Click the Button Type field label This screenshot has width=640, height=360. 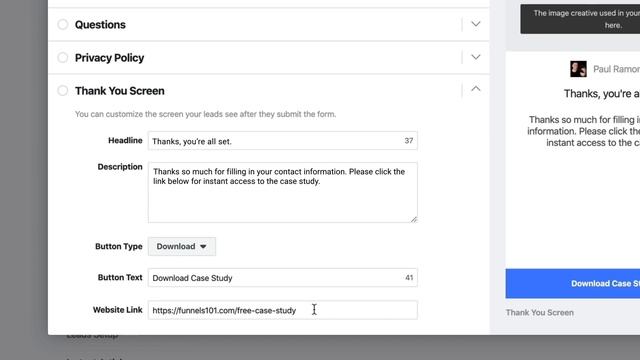point(119,247)
